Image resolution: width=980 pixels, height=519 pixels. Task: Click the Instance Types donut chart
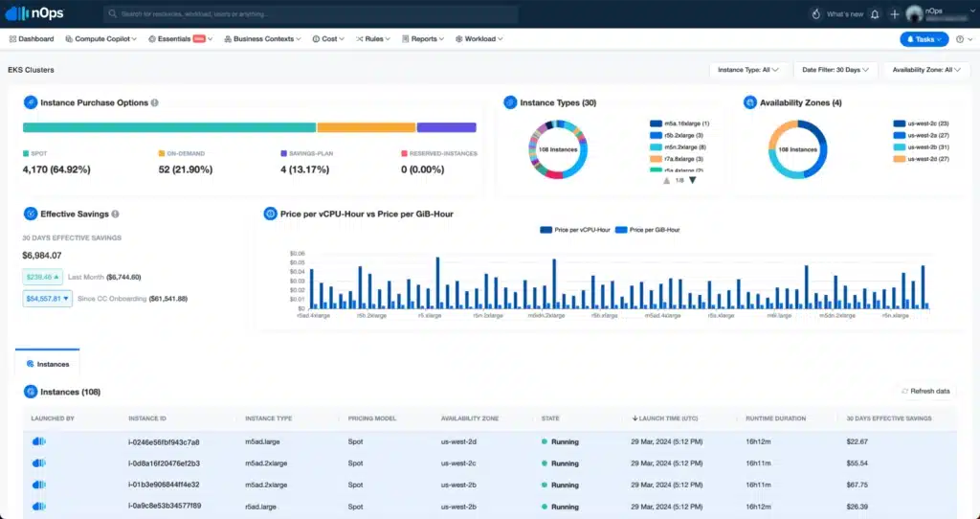click(x=558, y=149)
